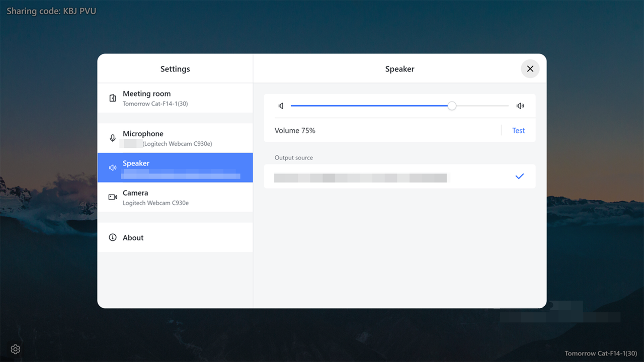Click the low-volume icon left of slider
Viewport: 644px width, 362px height.
pos(281,106)
